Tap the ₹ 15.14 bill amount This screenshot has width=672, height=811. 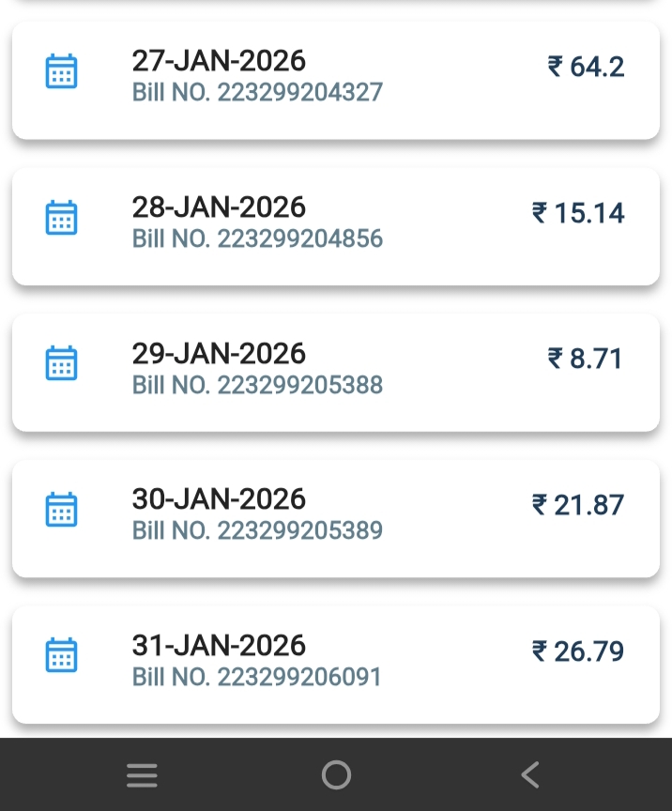(x=578, y=213)
